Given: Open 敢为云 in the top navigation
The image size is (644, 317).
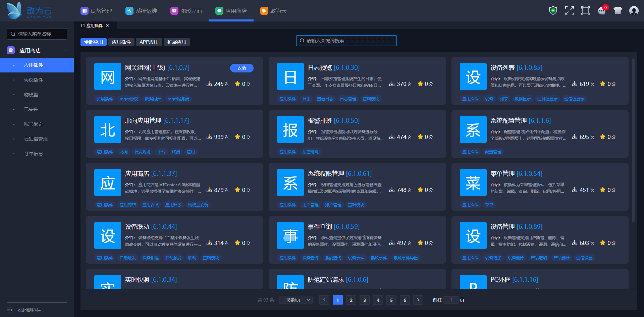Looking at the screenshot, I should point(273,11).
